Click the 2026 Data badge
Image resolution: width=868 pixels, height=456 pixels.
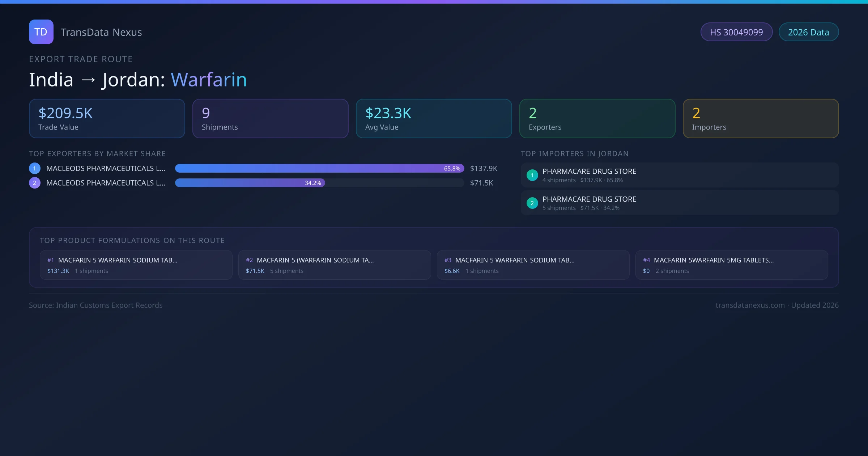[x=808, y=32]
